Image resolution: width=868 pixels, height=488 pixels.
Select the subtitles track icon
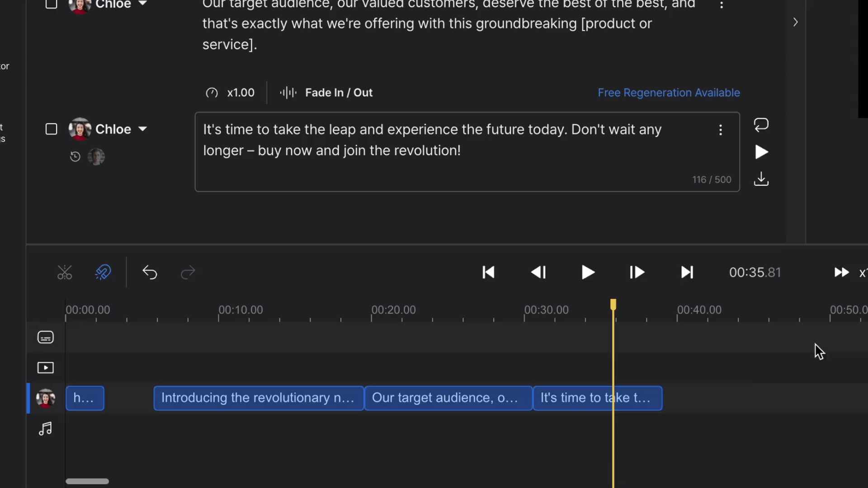pyautogui.click(x=45, y=337)
